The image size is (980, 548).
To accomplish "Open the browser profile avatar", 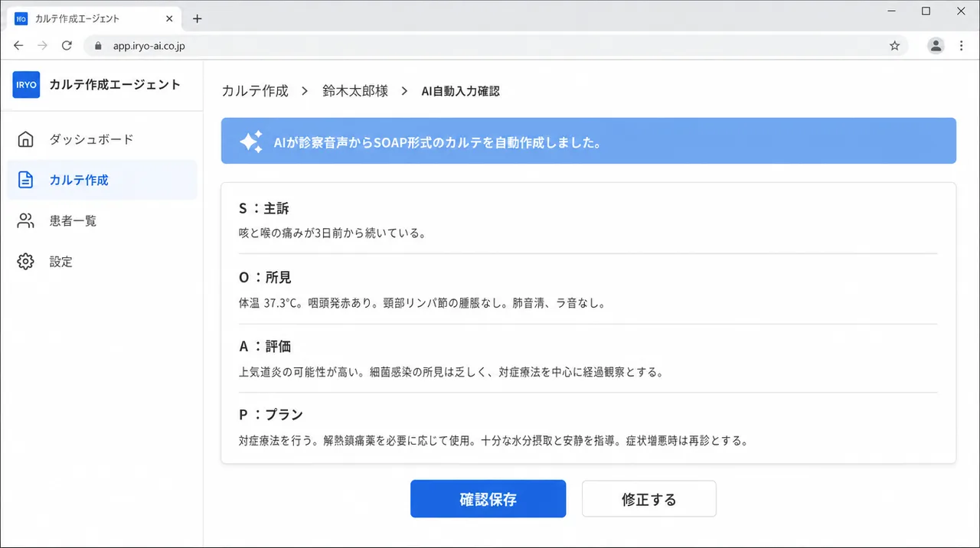I will click(936, 46).
